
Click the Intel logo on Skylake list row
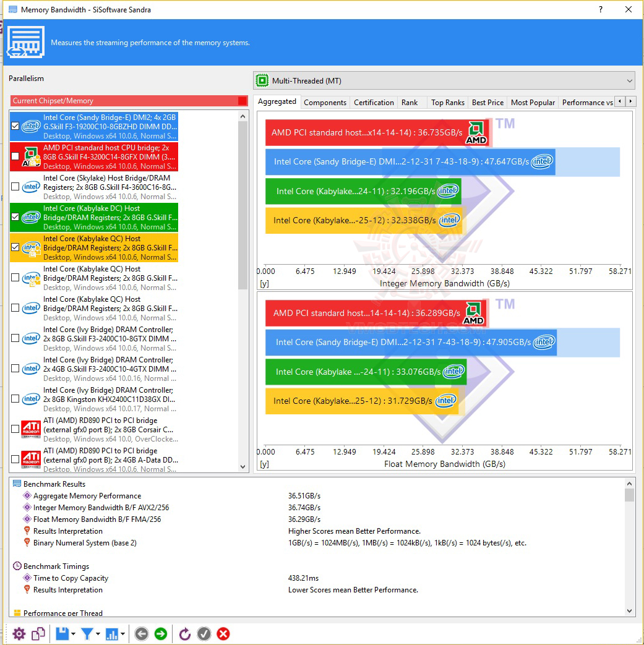31,187
